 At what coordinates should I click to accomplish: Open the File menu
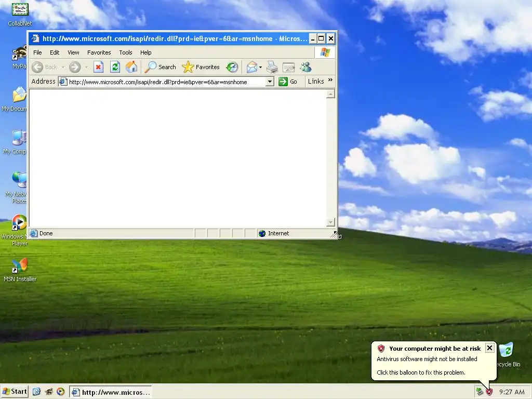click(x=37, y=52)
